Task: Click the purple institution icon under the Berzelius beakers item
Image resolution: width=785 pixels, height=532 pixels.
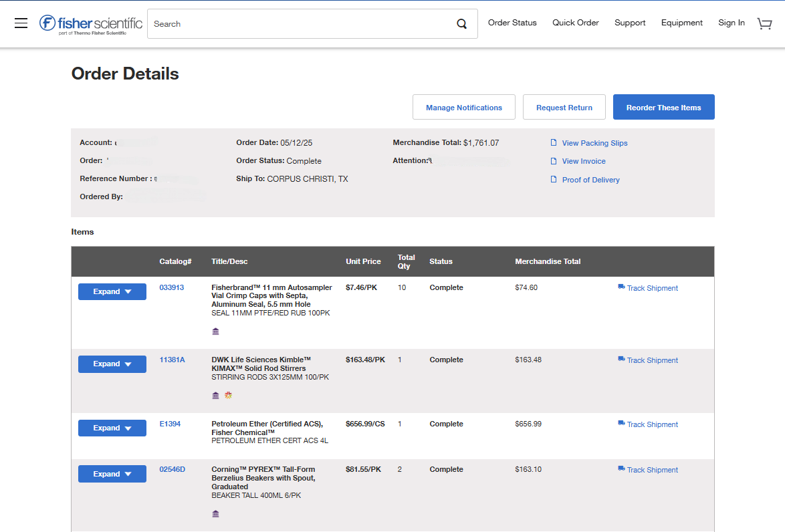Action: 215,513
